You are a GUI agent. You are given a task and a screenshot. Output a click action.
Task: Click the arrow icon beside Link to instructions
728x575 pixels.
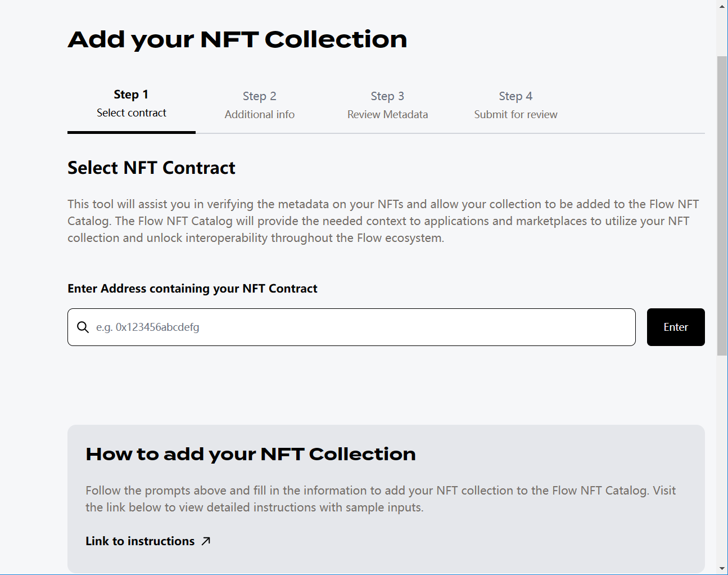click(x=206, y=541)
